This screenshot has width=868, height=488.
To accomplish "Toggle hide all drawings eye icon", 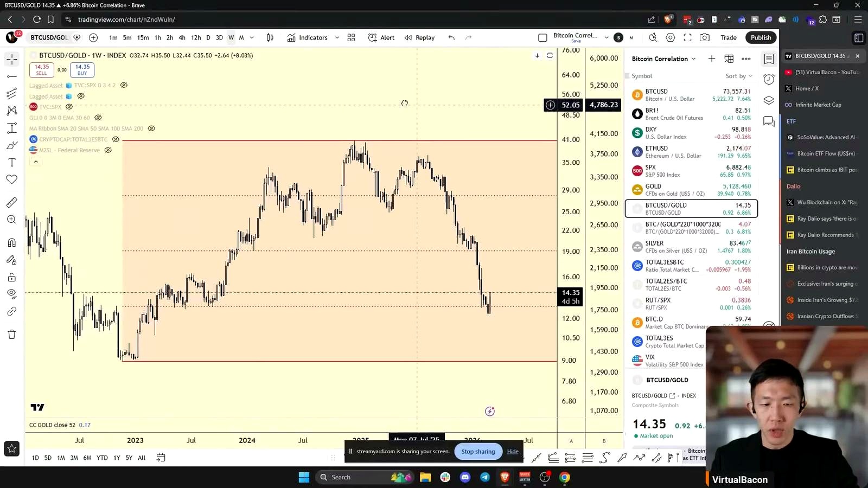I will pyautogui.click(x=12, y=293).
